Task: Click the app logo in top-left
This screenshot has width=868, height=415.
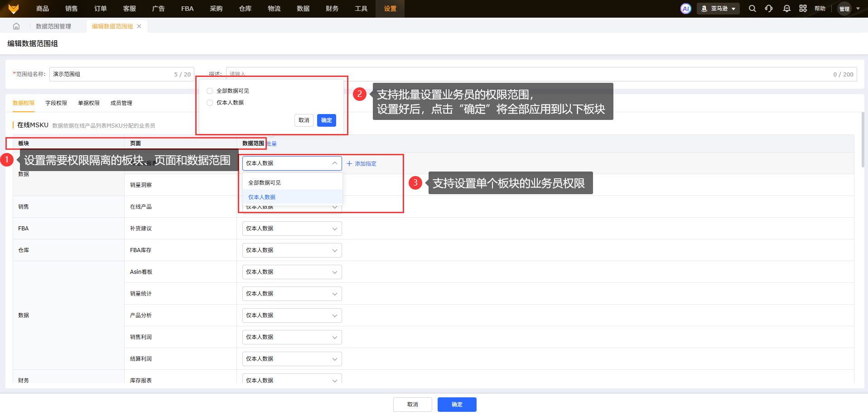Action: pyautogui.click(x=14, y=9)
